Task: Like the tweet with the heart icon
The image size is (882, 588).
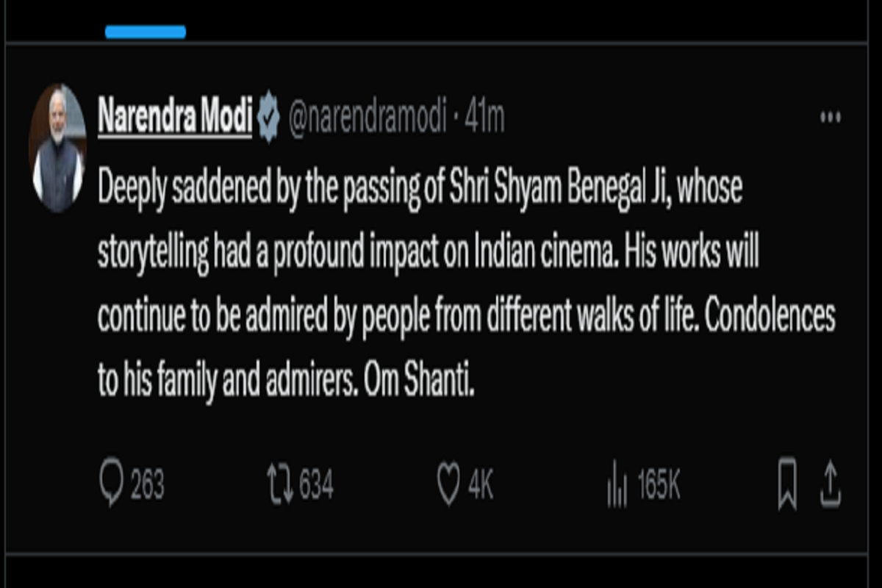Action: pyautogui.click(x=448, y=486)
